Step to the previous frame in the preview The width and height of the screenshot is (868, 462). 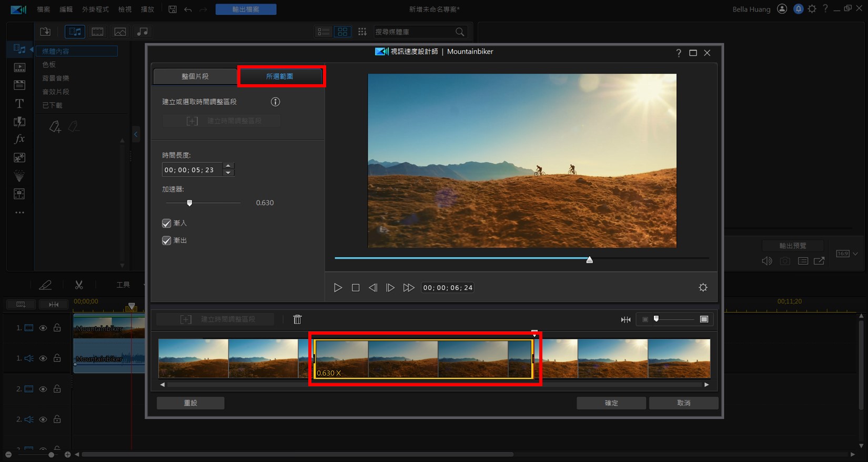pos(373,288)
